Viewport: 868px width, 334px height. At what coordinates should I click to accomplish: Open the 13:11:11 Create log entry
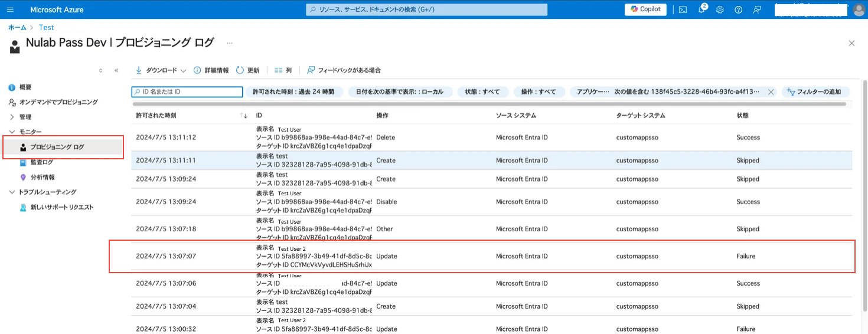492,161
